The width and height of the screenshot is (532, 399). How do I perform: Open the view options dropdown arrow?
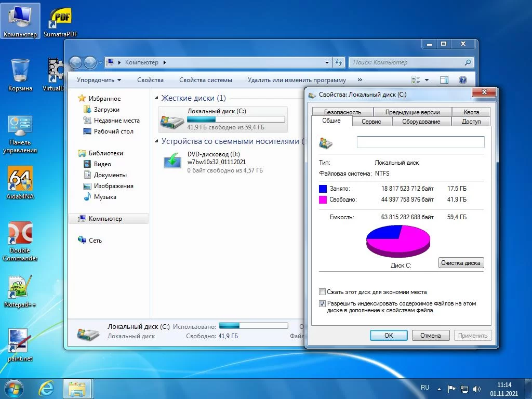(427, 80)
